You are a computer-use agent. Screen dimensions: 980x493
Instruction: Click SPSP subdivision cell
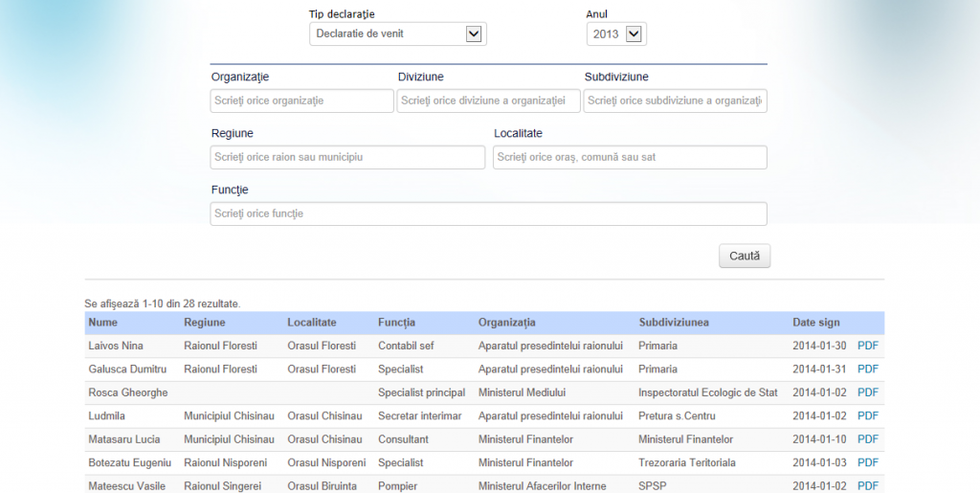click(x=653, y=486)
